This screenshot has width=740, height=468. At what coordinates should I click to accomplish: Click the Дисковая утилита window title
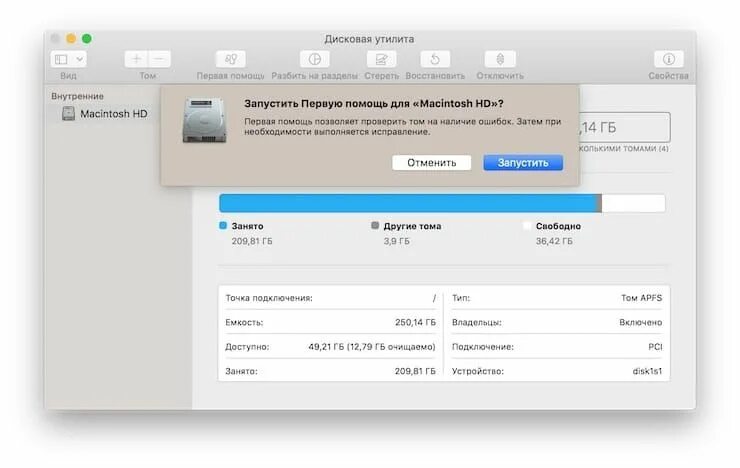coord(369,39)
